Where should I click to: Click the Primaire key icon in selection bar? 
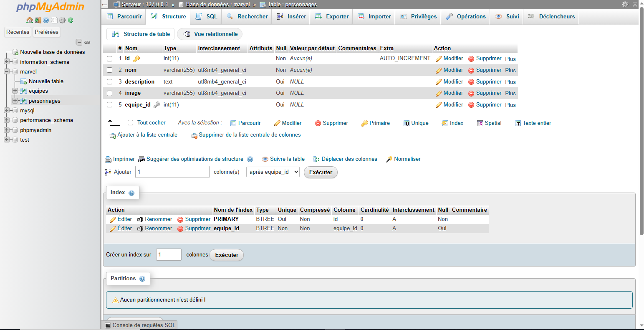click(364, 123)
